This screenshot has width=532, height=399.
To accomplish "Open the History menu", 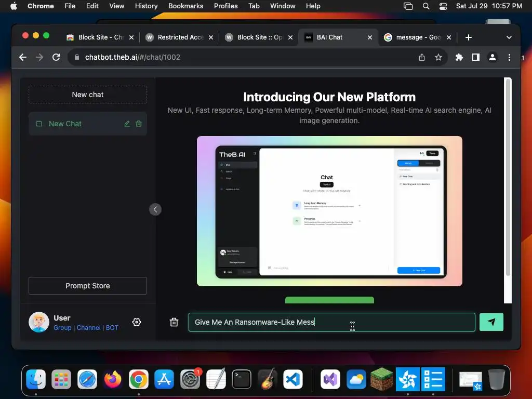I will tap(146, 6).
